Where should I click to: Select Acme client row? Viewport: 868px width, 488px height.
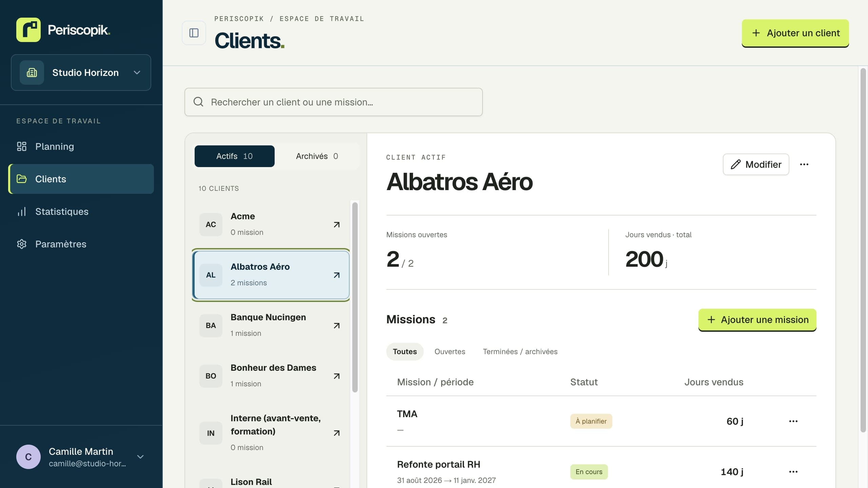point(271,224)
